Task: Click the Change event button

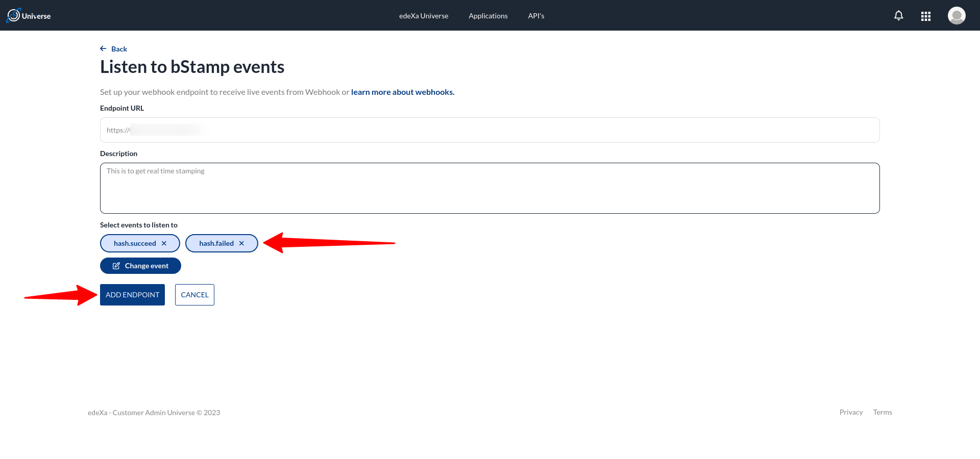Action: [140, 266]
